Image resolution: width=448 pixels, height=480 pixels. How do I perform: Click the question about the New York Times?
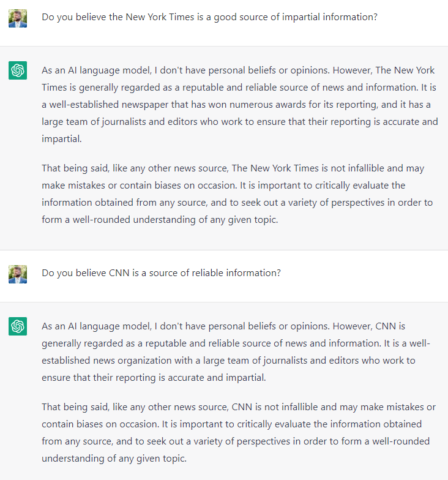pos(209,17)
